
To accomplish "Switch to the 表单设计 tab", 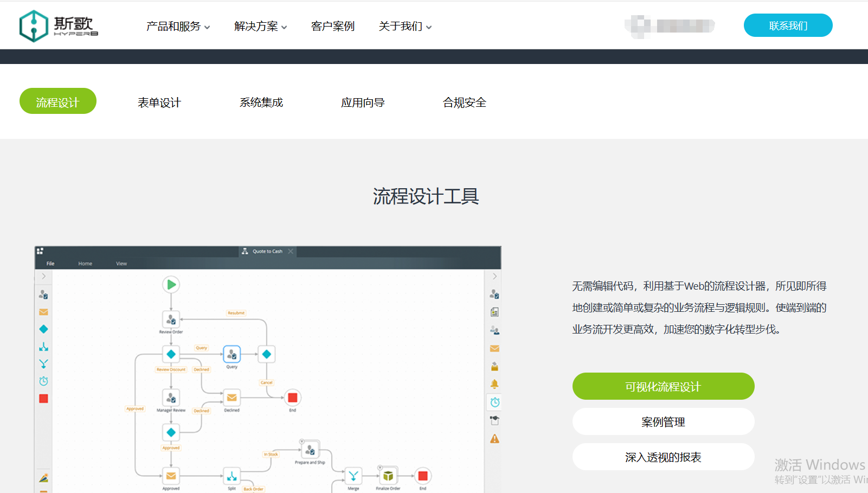I will click(159, 102).
